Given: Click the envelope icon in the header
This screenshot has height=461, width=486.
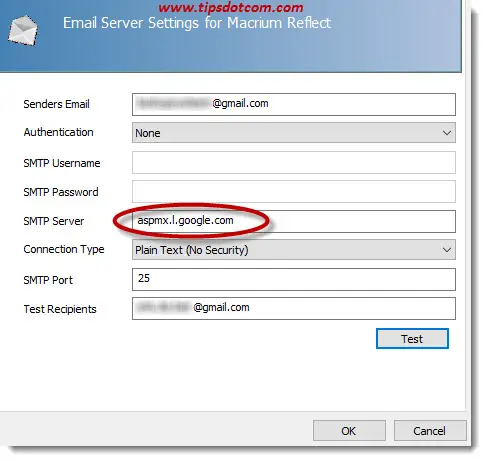Looking at the screenshot, I should (x=23, y=30).
